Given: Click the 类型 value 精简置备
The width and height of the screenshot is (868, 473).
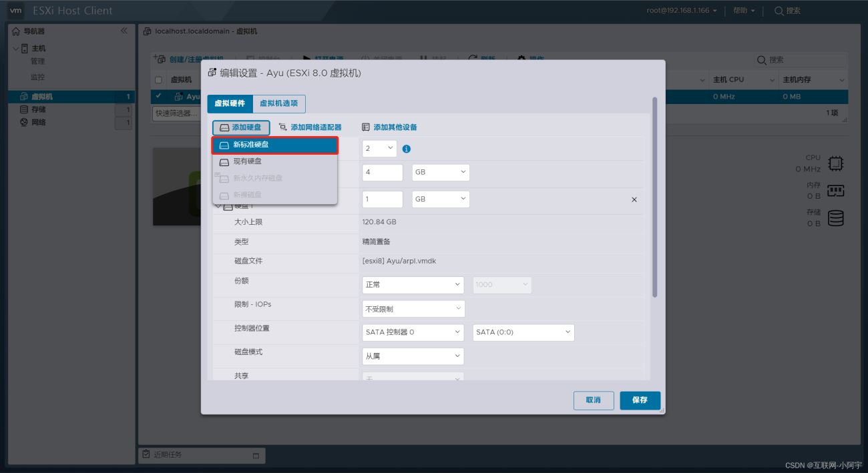Looking at the screenshot, I should tap(377, 242).
